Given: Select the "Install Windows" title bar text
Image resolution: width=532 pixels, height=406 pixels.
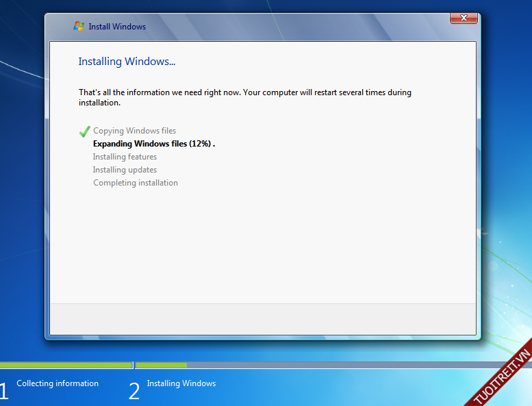Looking at the screenshot, I should [117, 27].
